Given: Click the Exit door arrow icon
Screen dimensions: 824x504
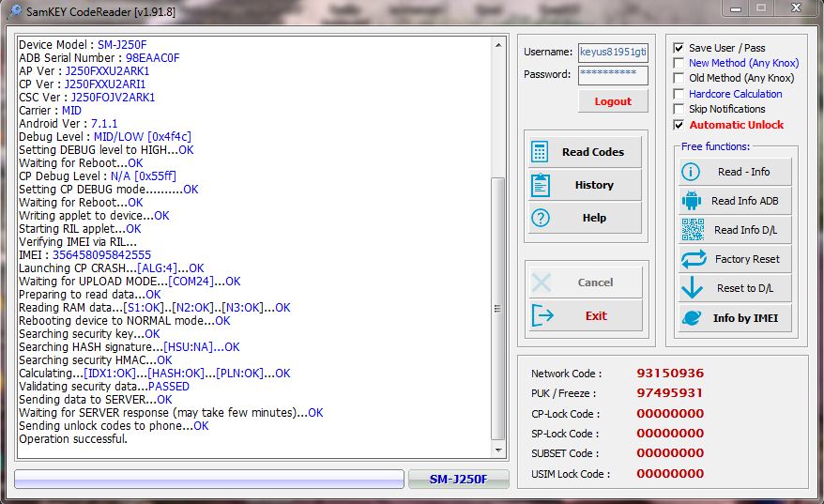Looking at the screenshot, I should click(542, 316).
